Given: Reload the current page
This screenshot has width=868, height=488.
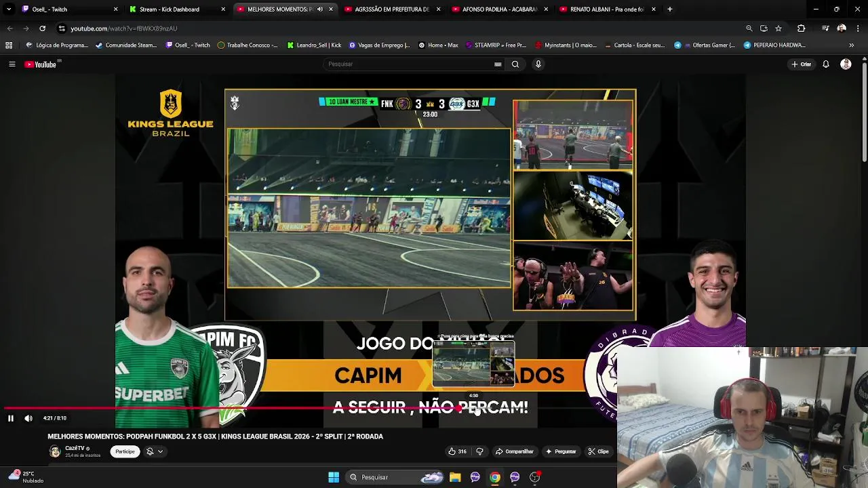Looking at the screenshot, I should point(42,28).
